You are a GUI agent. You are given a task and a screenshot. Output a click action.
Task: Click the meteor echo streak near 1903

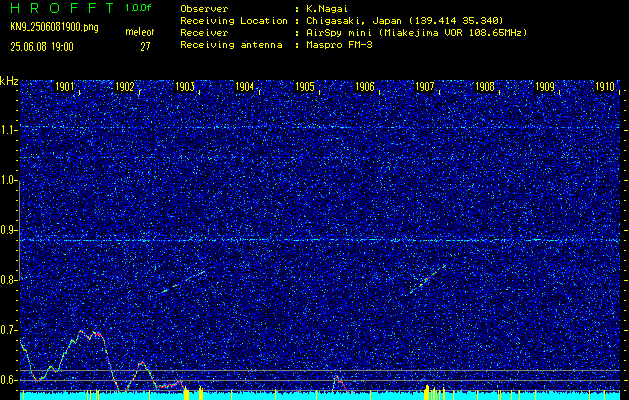(181, 282)
